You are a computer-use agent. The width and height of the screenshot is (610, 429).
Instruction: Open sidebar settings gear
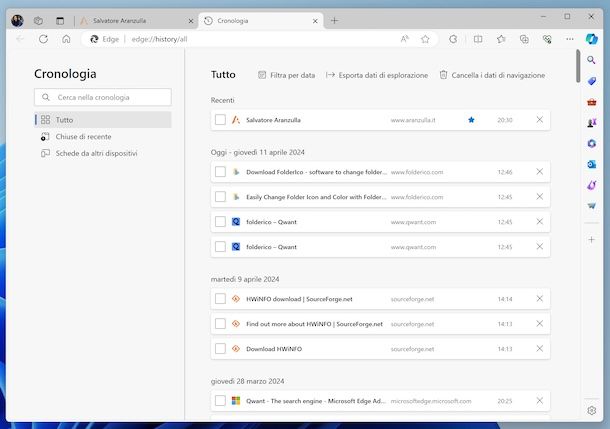[591, 410]
